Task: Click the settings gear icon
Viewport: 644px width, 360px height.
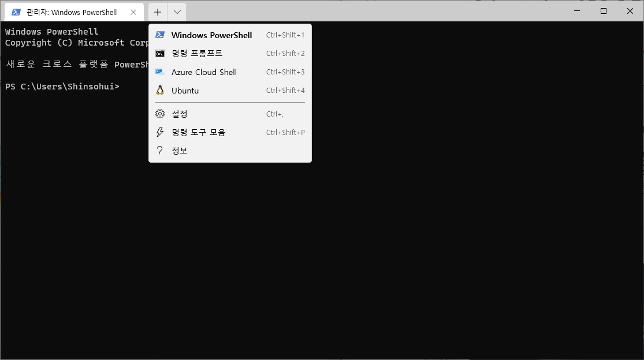Action: [160, 114]
